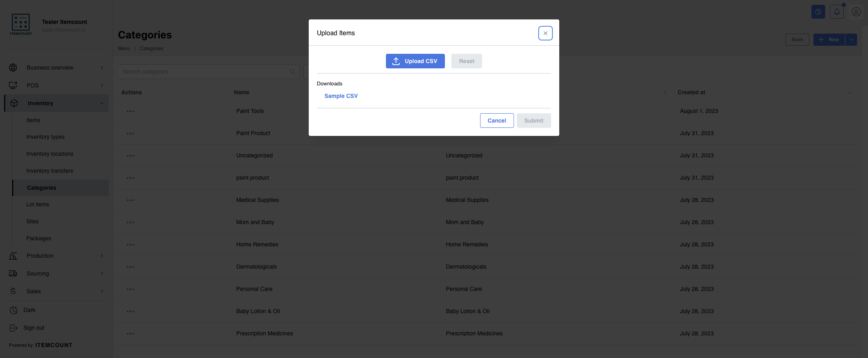Open Inventory types menu item
This screenshot has height=358, width=868.
(45, 137)
